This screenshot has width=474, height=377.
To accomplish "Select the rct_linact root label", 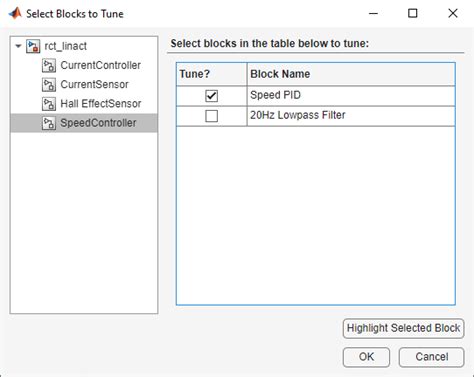I will (x=65, y=46).
